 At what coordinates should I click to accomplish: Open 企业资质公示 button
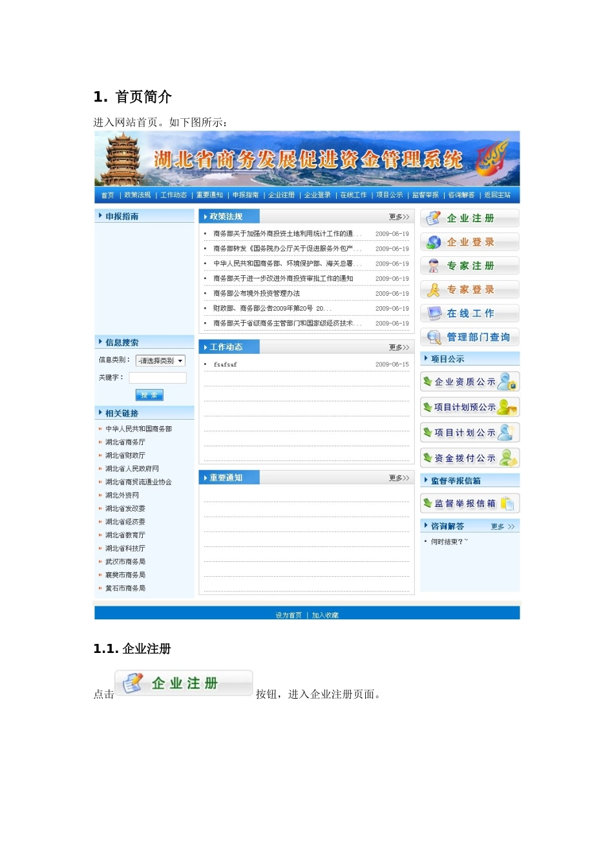470,382
